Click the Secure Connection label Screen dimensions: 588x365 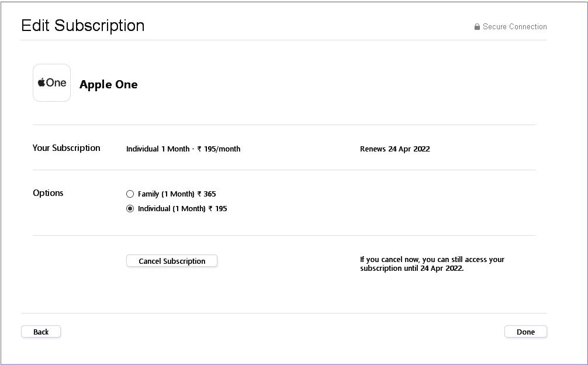point(514,27)
